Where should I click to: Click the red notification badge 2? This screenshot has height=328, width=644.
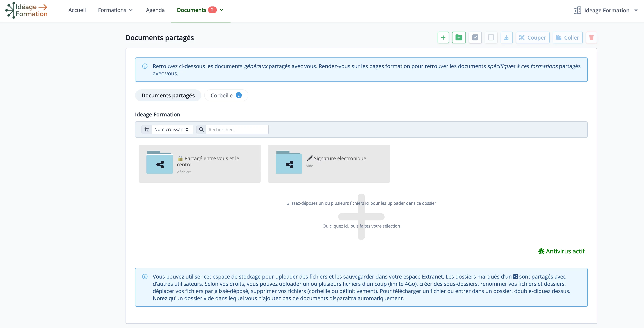point(212,10)
